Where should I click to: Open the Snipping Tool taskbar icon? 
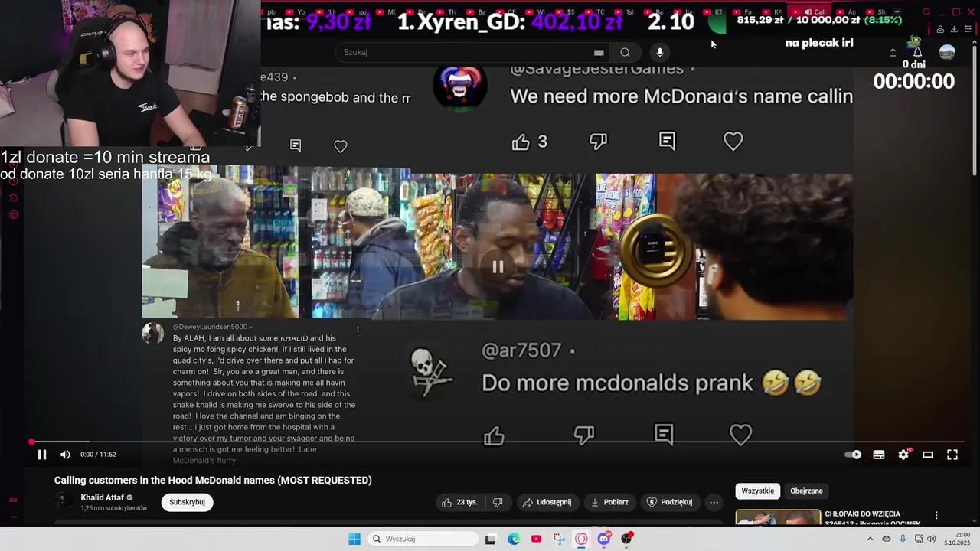[559, 539]
